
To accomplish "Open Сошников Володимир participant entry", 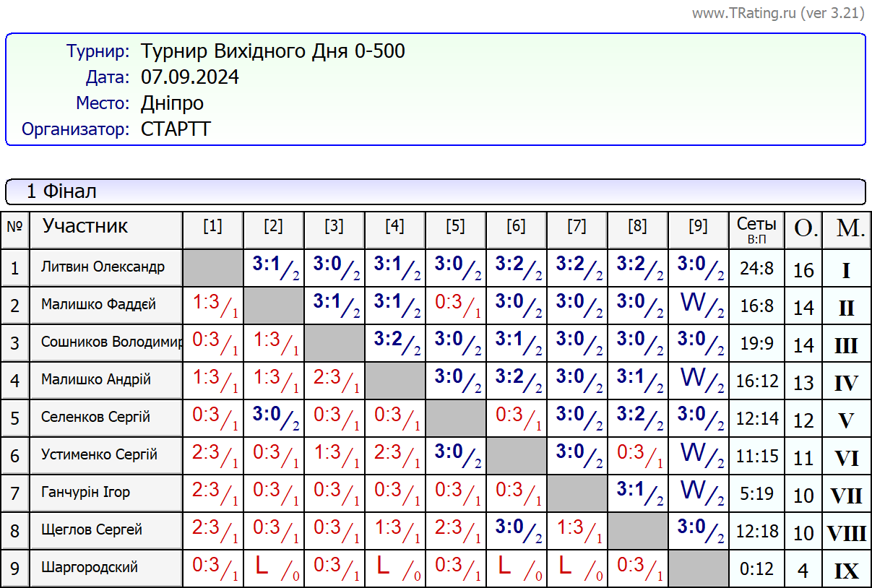I will point(105,342).
